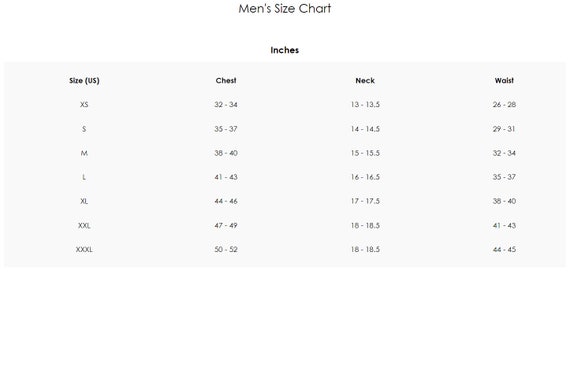Click neck value 16 - 16.5

[365, 177]
